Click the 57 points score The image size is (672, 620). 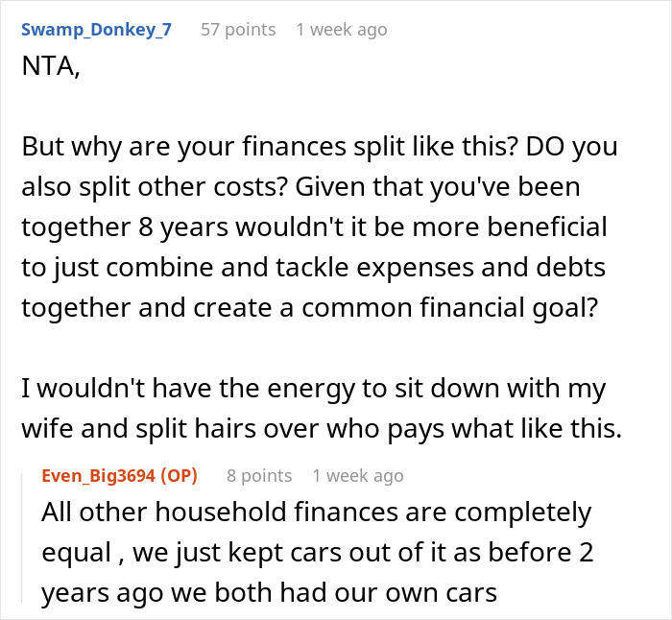tap(237, 30)
